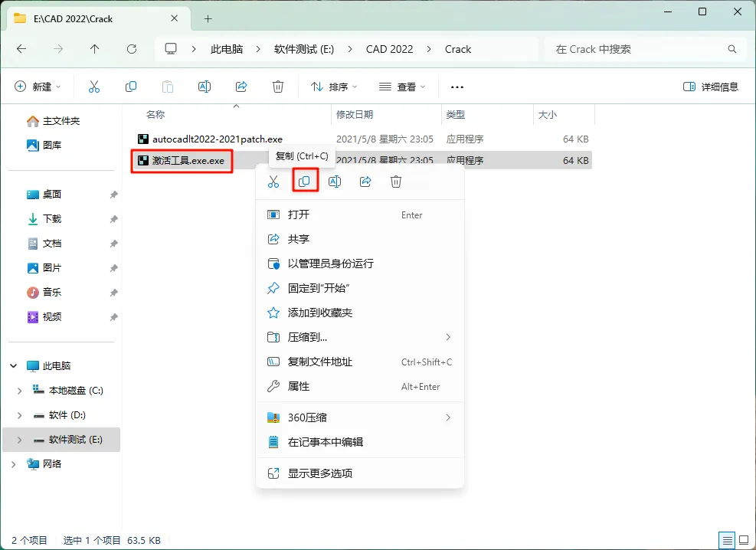Expand the chevron after CAD 2022 in address bar
Viewport: 756px width, 550px height.
(x=429, y=49)
